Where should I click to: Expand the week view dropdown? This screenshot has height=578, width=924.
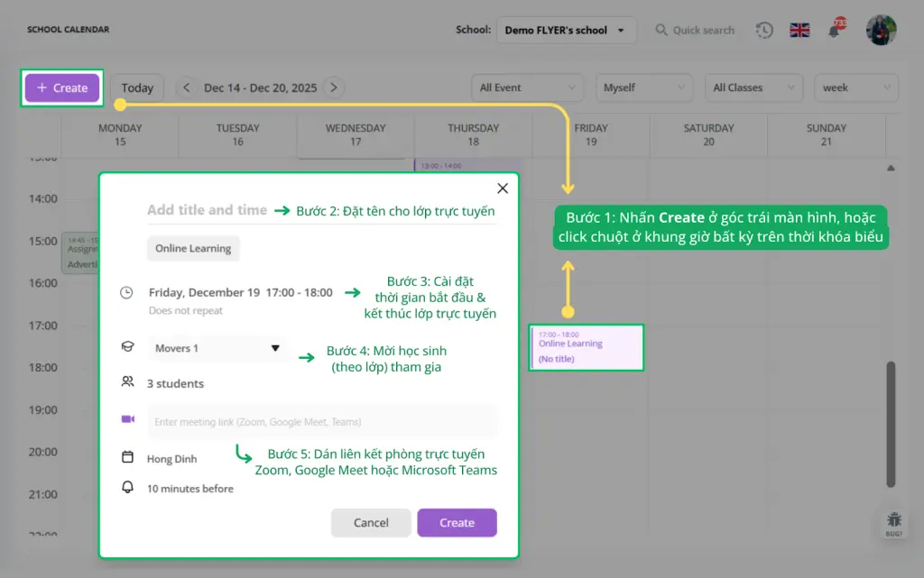tap(855, 87)
